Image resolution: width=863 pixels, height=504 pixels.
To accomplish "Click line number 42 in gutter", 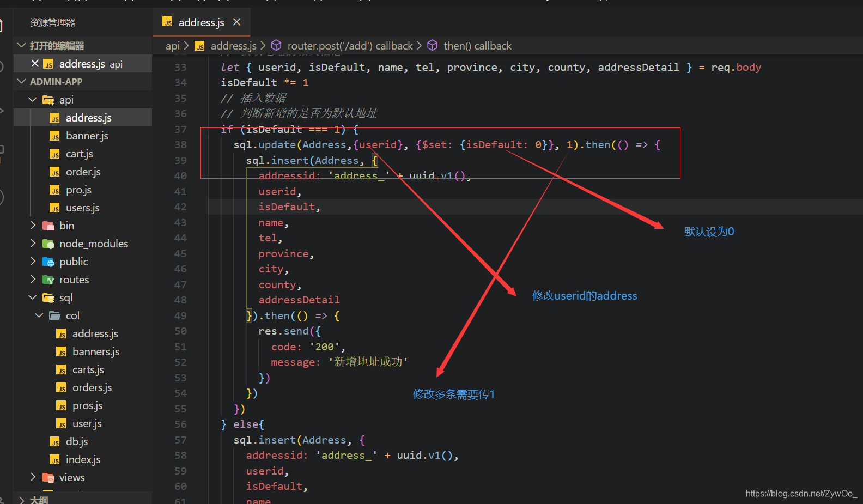I will click(180, 207).
